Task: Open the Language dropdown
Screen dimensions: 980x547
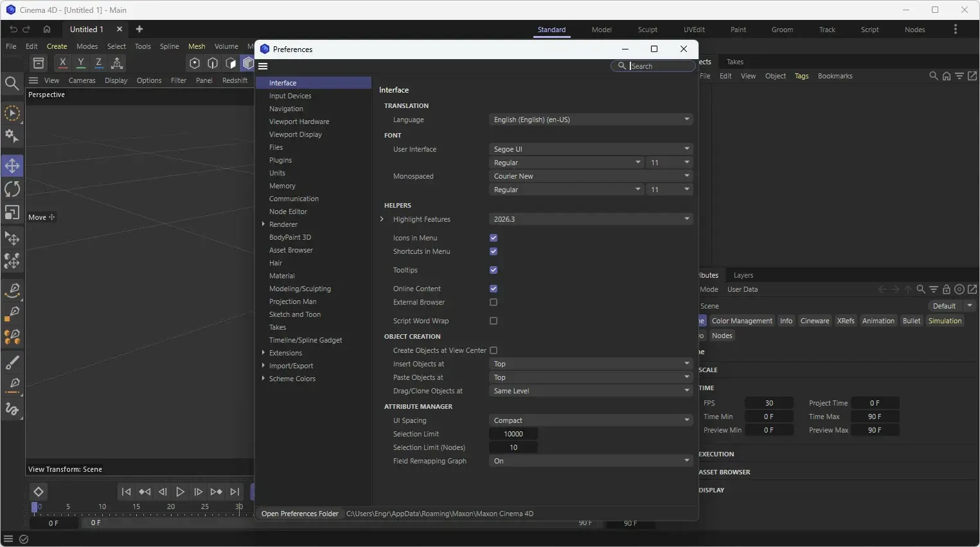Action: (591, 120)
